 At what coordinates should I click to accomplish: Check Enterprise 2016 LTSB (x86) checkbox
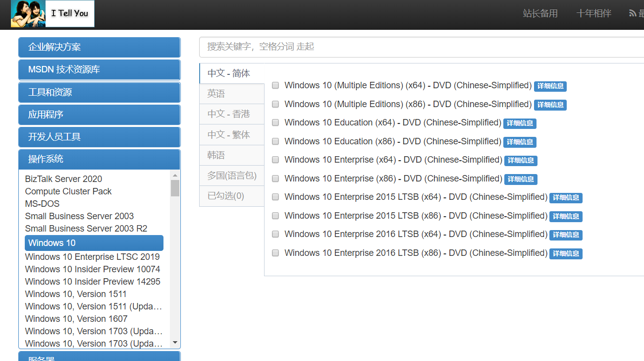(275, 253)
